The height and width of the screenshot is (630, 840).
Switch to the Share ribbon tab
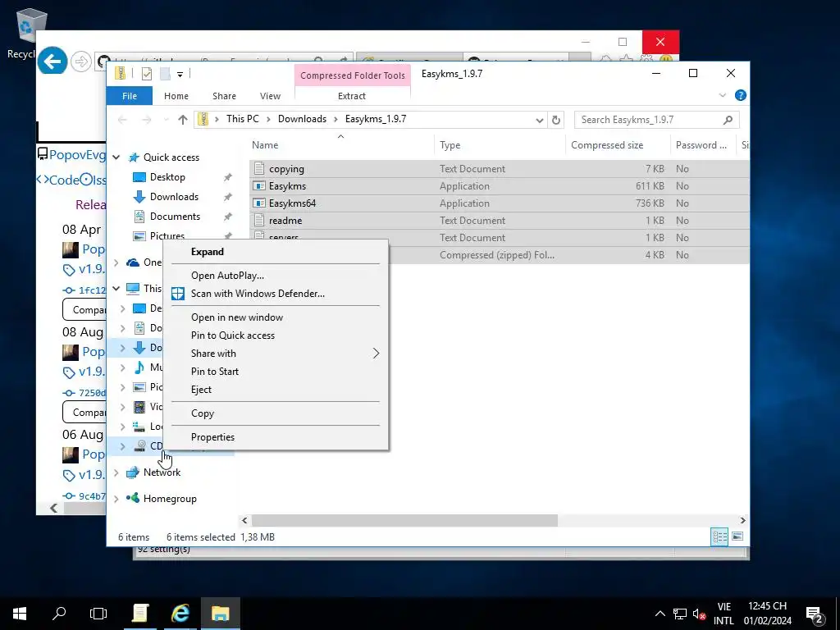pos(224,96)
